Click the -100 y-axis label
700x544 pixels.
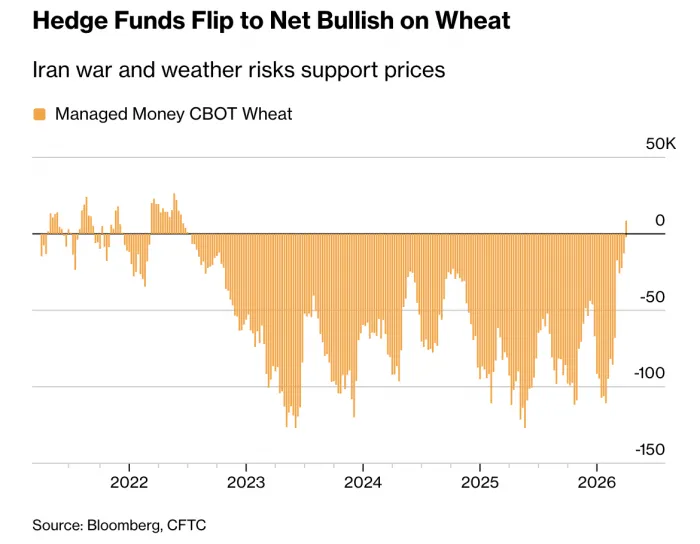pyautogui.click(x=650, y=373)
